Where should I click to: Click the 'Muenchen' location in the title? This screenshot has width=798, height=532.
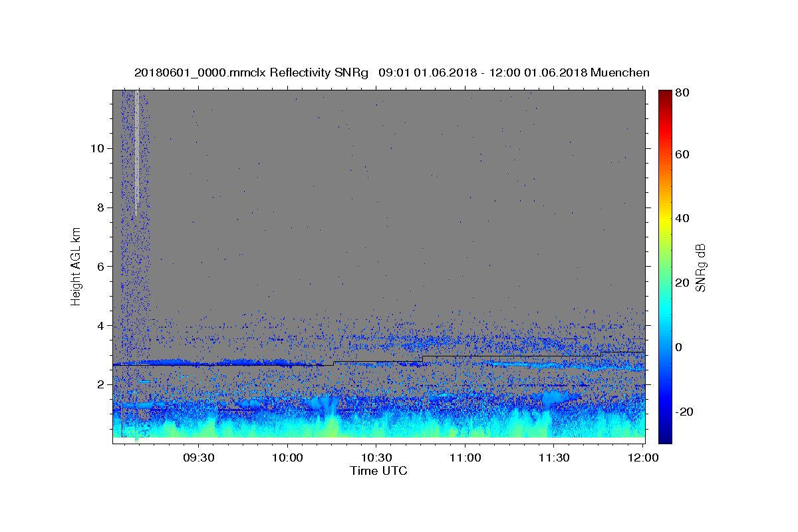pos(620,72)
